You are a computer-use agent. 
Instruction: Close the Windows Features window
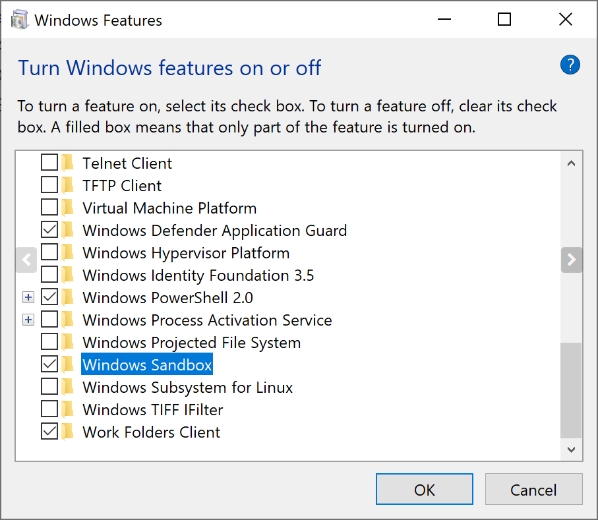tap(566, 19)
